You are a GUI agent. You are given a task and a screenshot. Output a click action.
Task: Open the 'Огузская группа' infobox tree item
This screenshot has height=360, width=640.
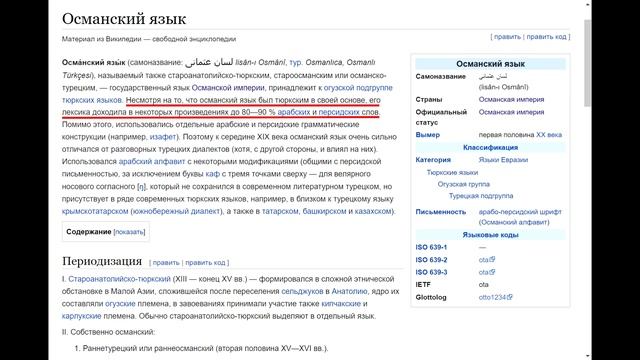point(464,184)
